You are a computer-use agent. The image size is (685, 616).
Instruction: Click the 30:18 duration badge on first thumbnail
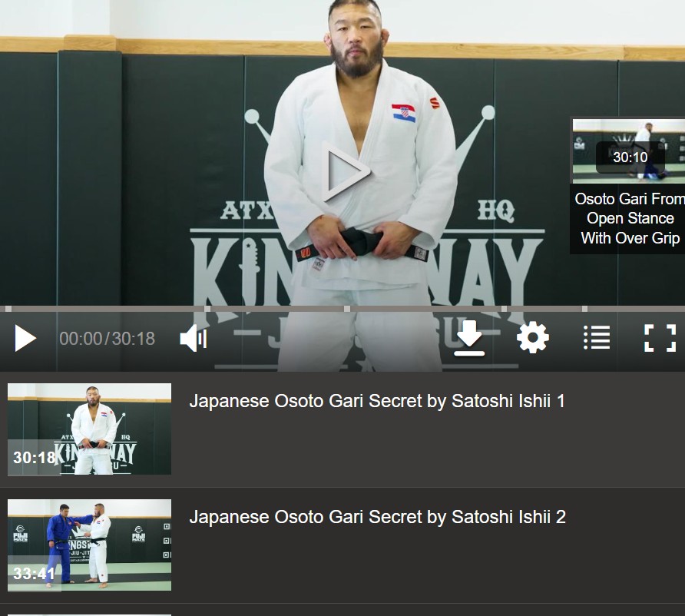pos(34,458)
